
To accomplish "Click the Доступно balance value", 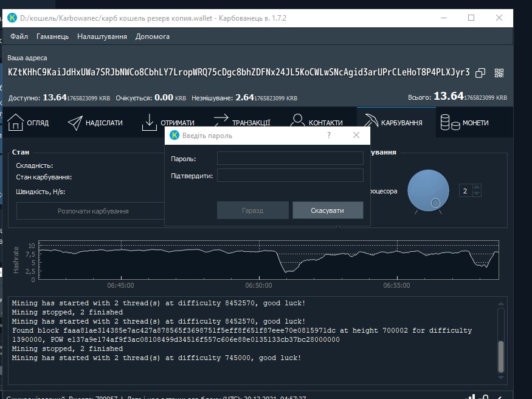I will pyautogui.click(x=77, y=98).
